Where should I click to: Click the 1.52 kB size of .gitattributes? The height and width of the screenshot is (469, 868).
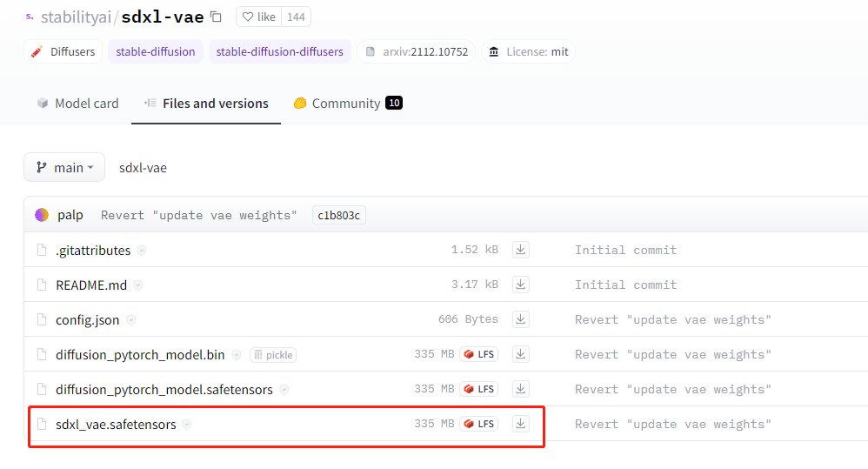click(x=474, y=250)
